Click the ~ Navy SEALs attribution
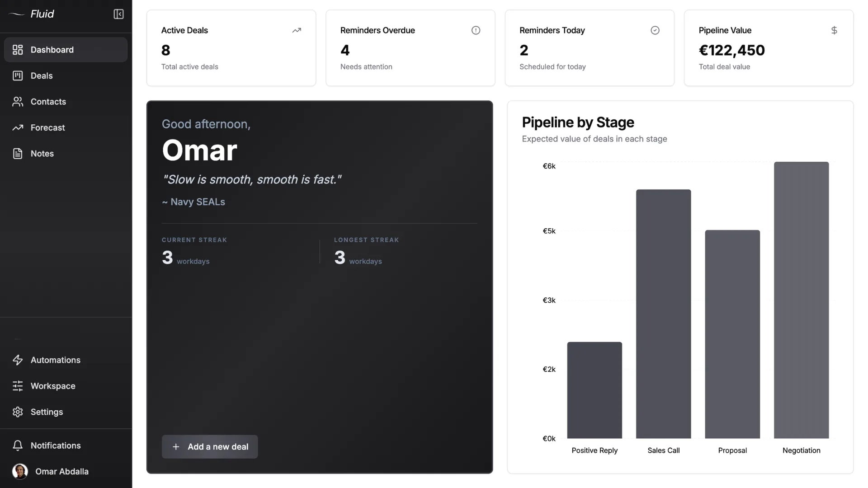The height and width of the screenshot is (488, 868). point(193,202)
